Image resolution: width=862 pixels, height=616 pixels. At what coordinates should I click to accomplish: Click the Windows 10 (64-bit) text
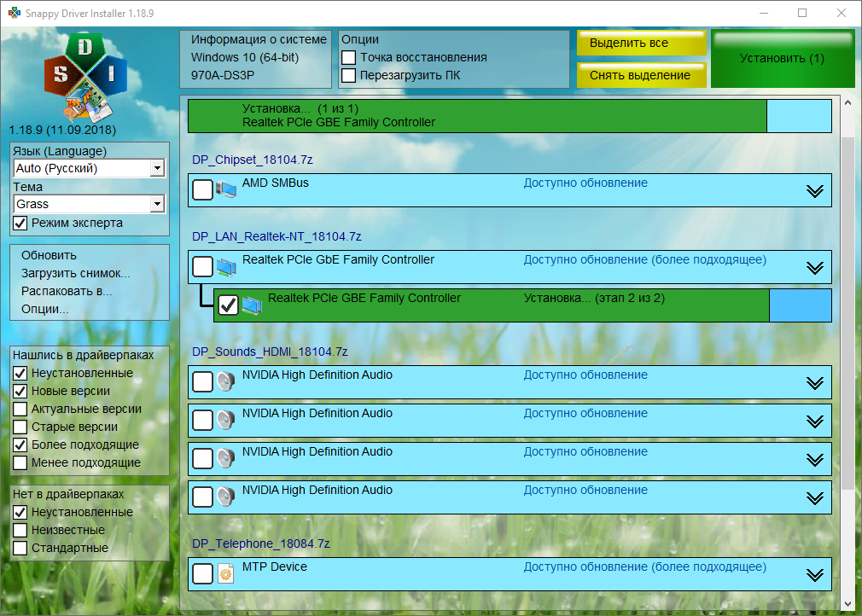tap(245, 58)
